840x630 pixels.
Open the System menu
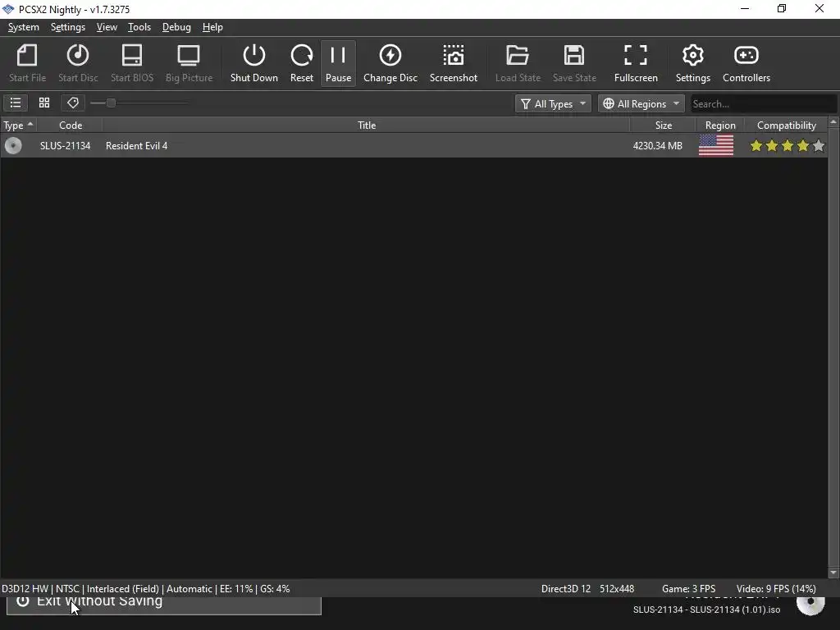(24, 27)
